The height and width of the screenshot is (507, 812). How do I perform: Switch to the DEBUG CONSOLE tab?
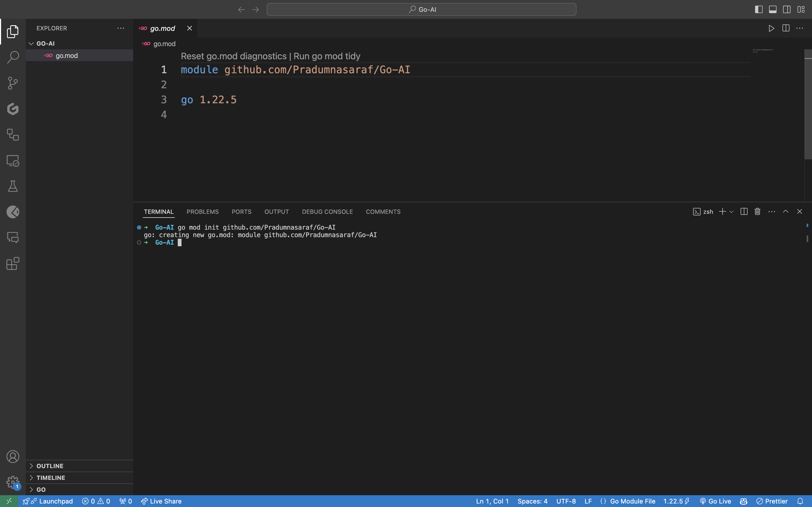click(x=327, y=212)
